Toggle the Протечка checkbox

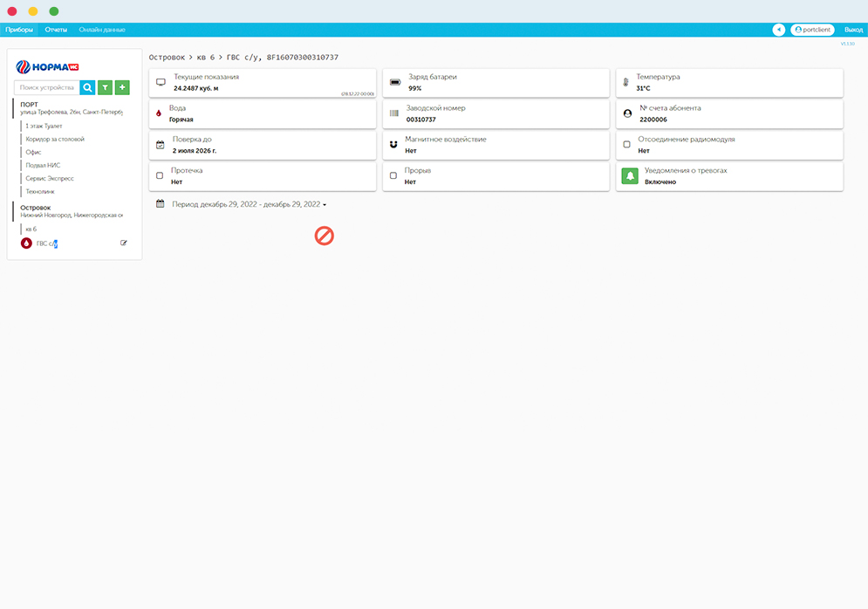coord(160,176)
